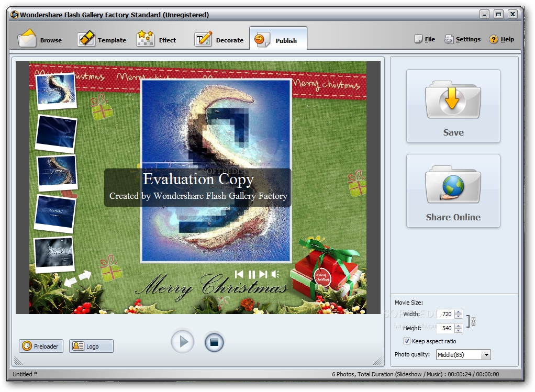Click the Wondershare title bar app icon
Image resolution: width=535 pixels, height=392 pixels.
click(14, 15)
